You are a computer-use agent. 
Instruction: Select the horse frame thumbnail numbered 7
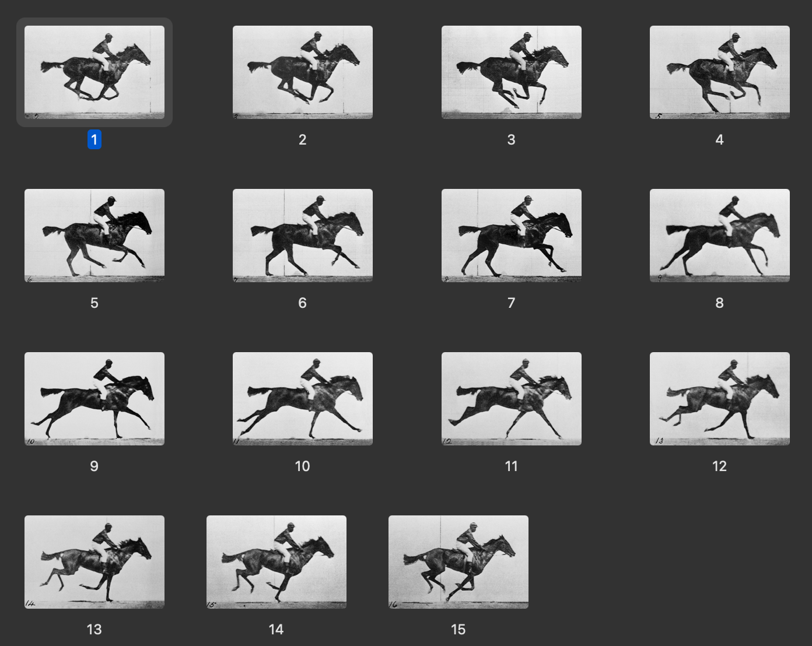click(512, 236)
